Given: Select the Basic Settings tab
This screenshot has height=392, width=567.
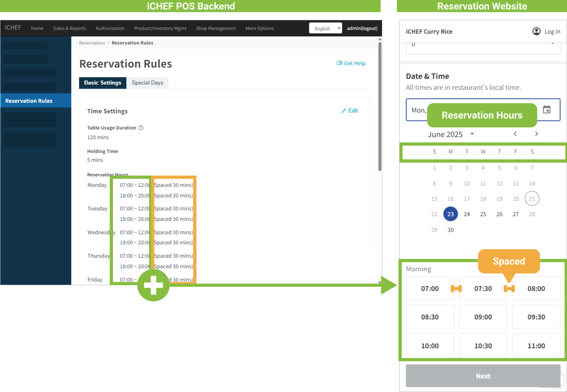Looking at the screenshot, I should [x=102, y=83].
